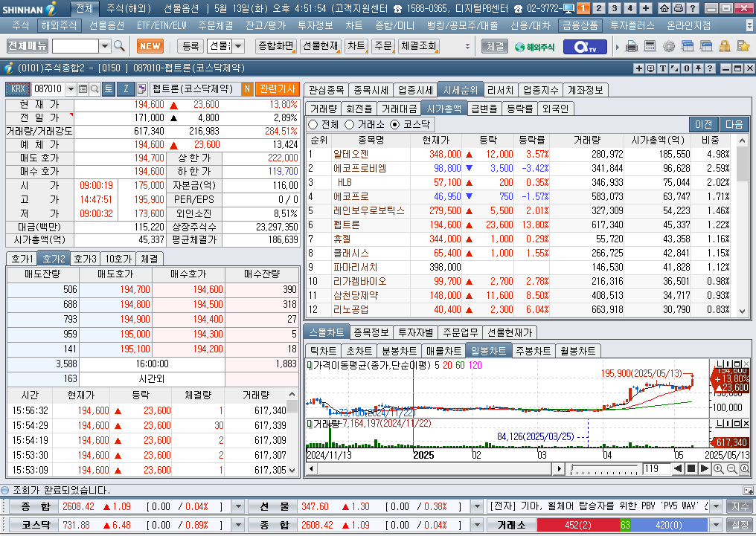Click the chart bar count field 119
This screenshot has height=536, width=756.
[656, 468]
